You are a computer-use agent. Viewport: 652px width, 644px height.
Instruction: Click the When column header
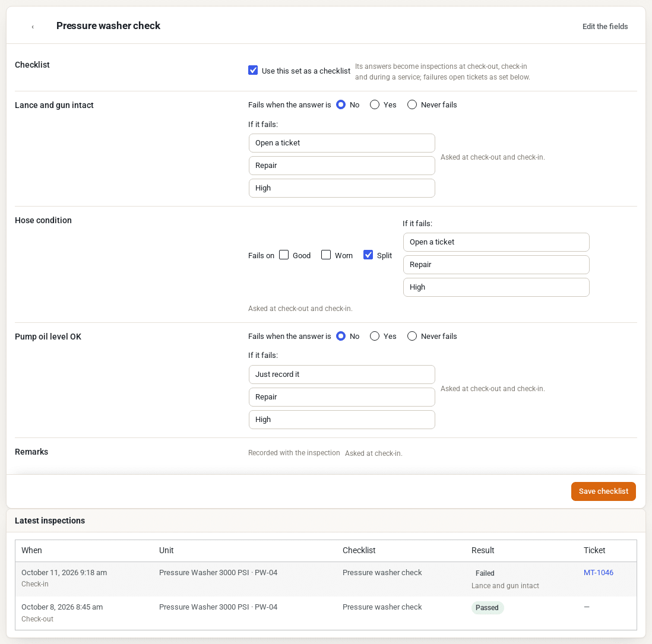coord(31,550)
